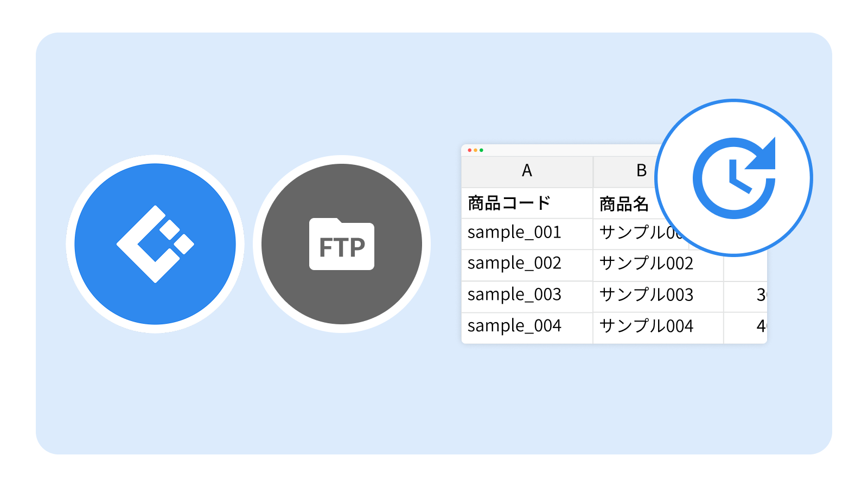Select cell sample_003
This screenshot has height=487, width=868.
coord(527,297)
